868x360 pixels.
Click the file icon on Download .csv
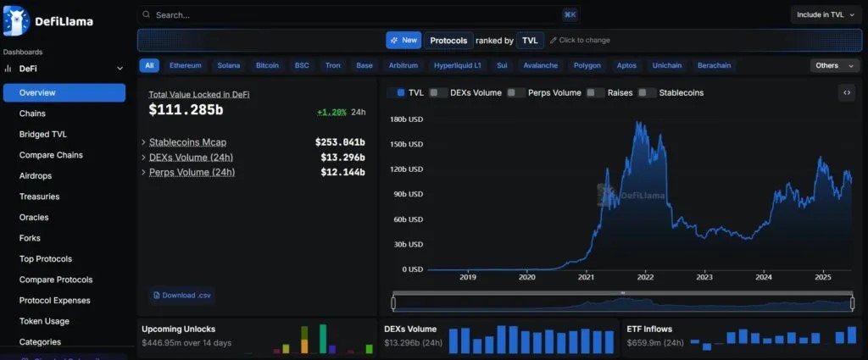click(x=157, y=296)
